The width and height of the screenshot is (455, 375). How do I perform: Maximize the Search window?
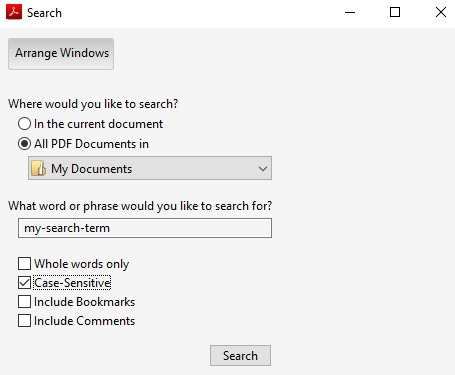[395, 12]
